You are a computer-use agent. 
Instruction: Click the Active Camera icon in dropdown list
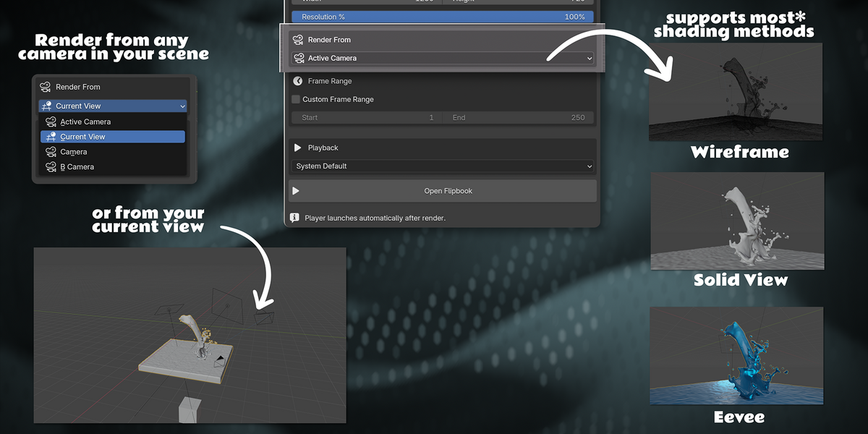[x=51, y=122]
